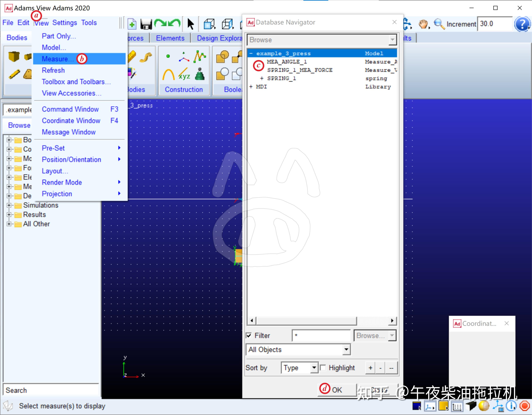The width and height of the screenshot is (532, 415).
Task: Click the red stop icon in status bar
Action: (x=525, y=406)
